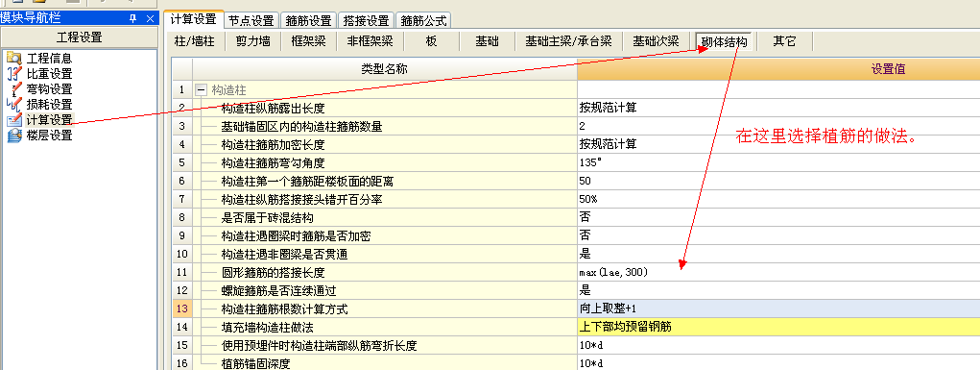Open the 箍筋设置 tab
This screenshot has width=980, height=370.
click(x=309, y=20)
